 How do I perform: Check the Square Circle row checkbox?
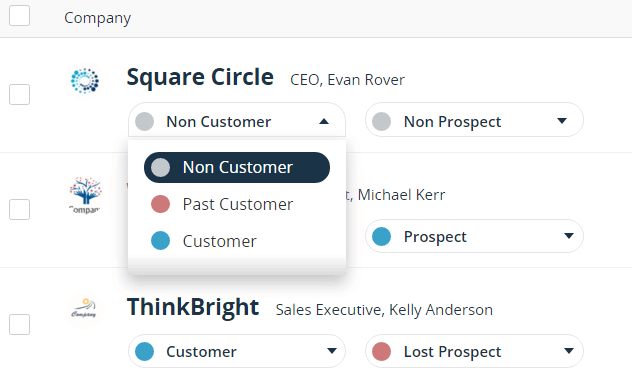[19, 94]
